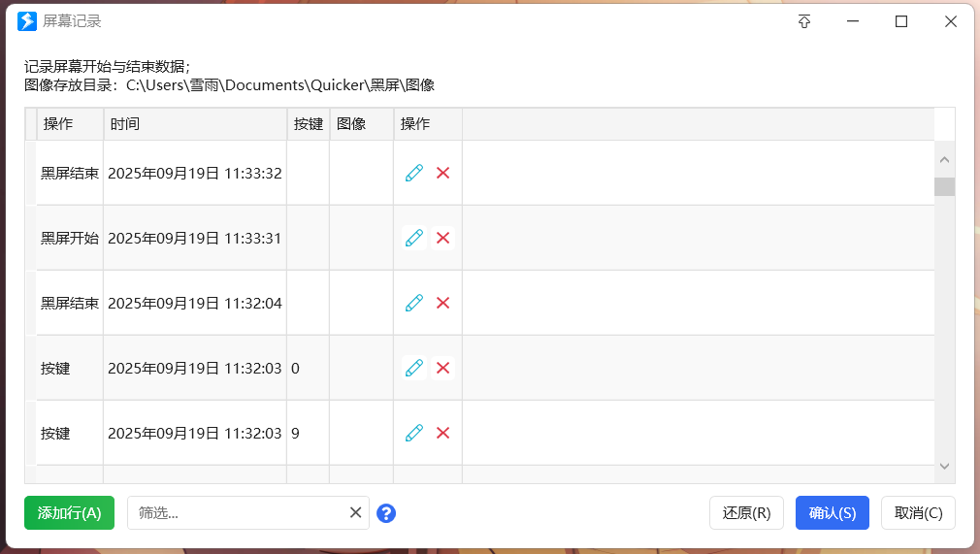
Task: Clear the filter box with X icon
Action: point(355,513)
